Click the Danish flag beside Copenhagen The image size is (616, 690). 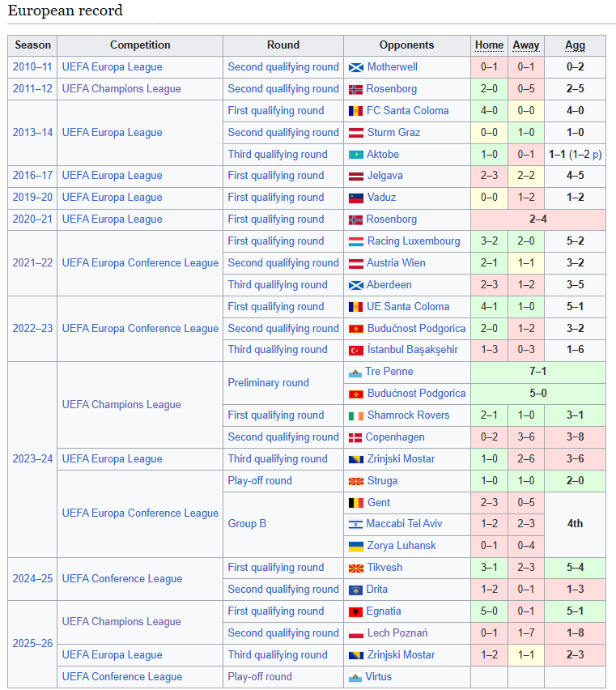point(355,437)
